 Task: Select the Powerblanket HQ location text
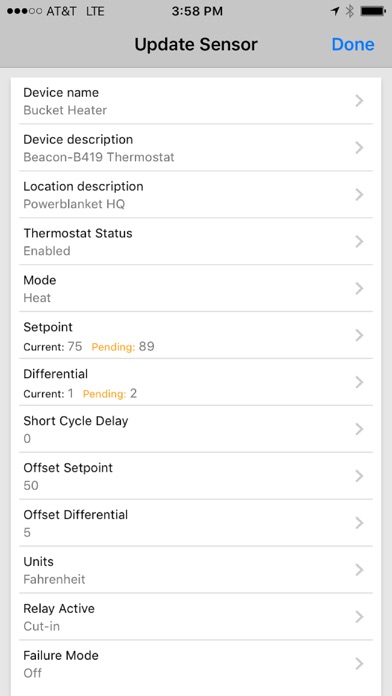click(74, 204)
